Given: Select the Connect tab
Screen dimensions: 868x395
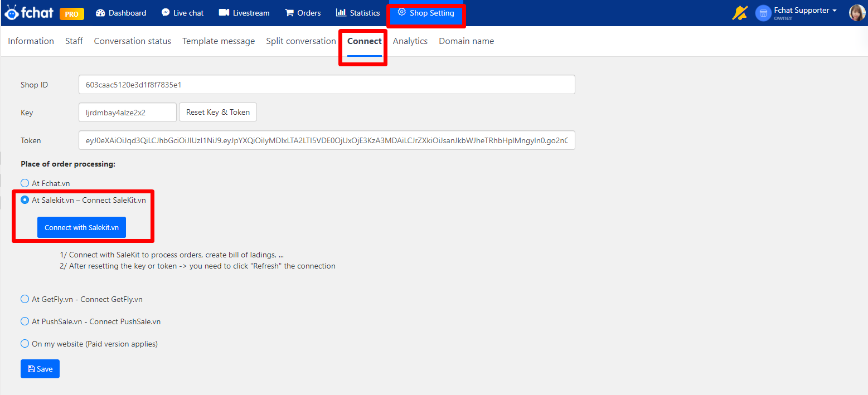Looking at the screenshot, I should (365, 41).
